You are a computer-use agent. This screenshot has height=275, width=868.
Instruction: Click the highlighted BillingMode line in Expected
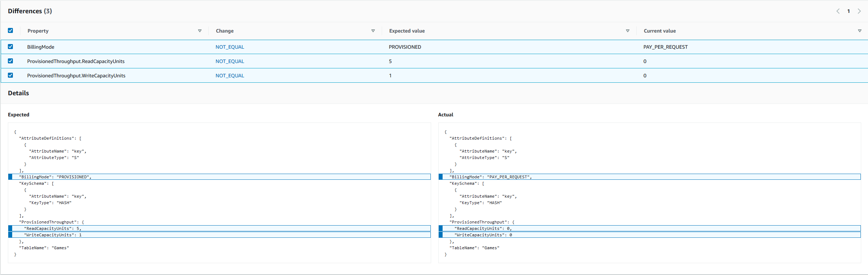[56, 177]
